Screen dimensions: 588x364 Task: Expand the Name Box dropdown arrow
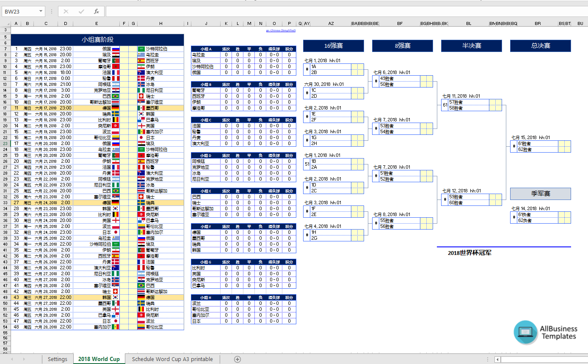click(x=41, y=11)
